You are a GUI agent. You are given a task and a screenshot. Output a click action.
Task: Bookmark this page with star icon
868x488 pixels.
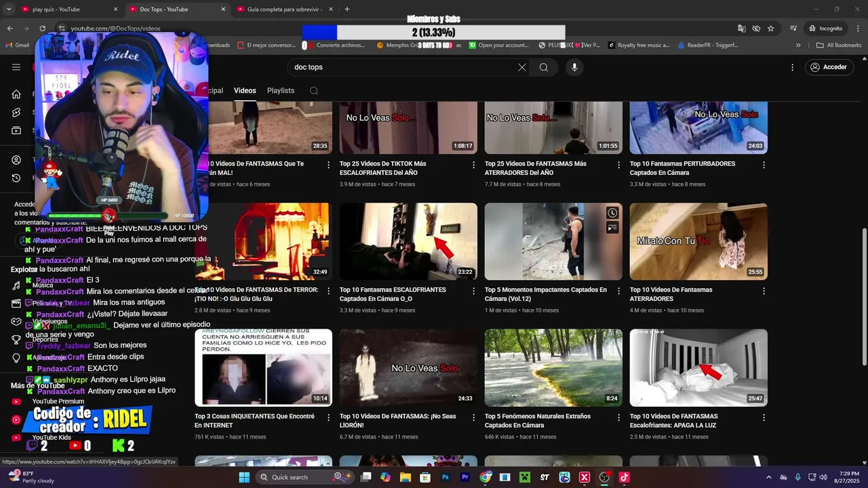[771, 28]
